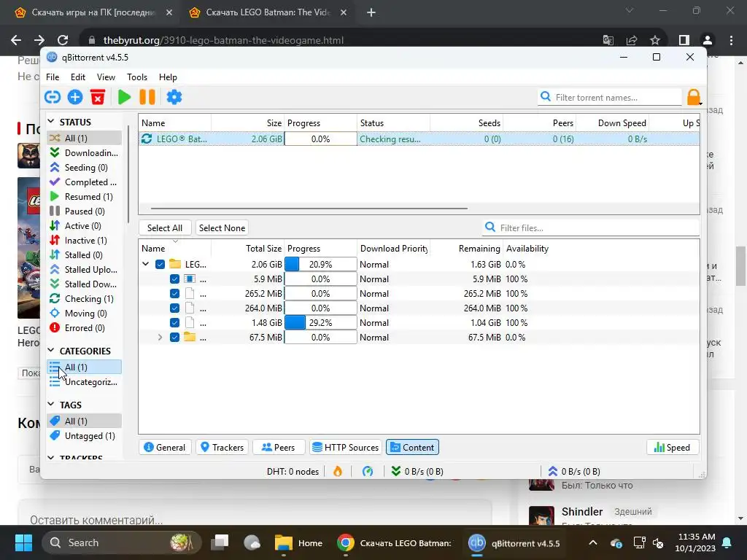The image size is (747, 560).
Task: Switch to the Peers tab
Action: (x=279, y=447)
